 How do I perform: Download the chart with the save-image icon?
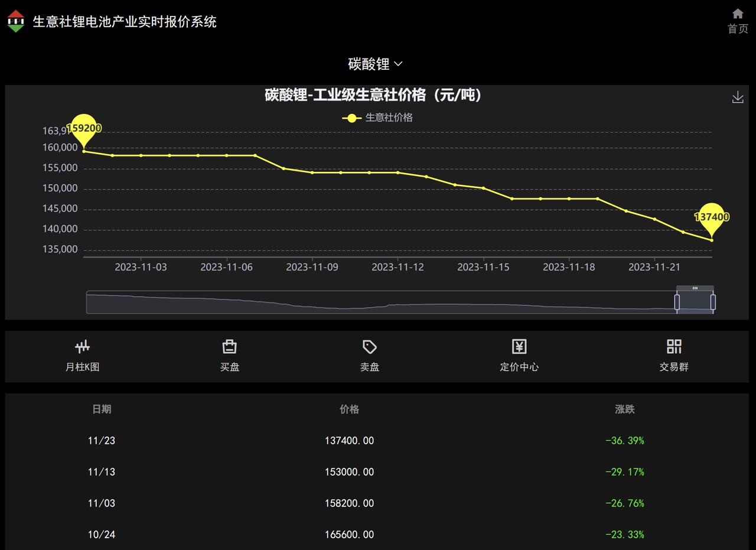pyautogui.click(x=738, y=97)
